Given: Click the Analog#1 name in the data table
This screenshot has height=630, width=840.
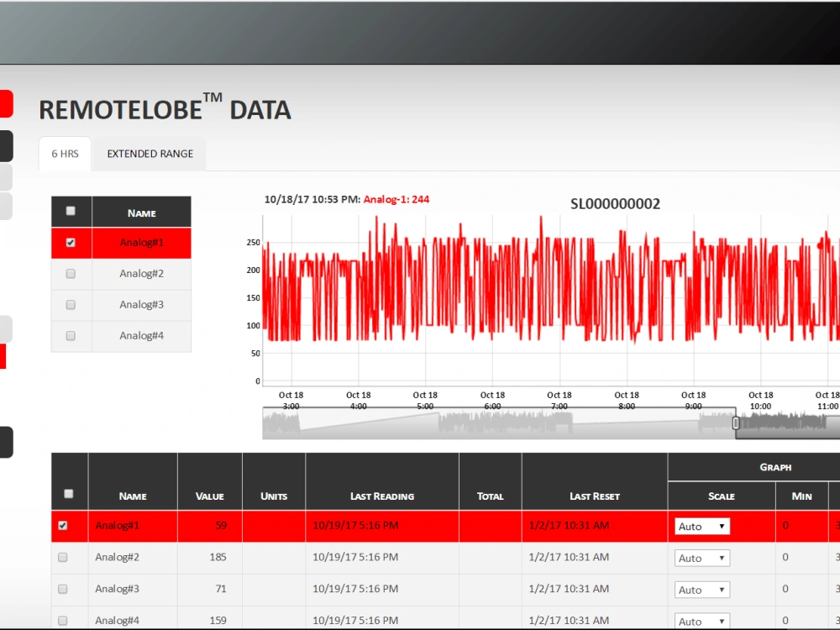Looking at the screenshot, I should coord(118,526).
